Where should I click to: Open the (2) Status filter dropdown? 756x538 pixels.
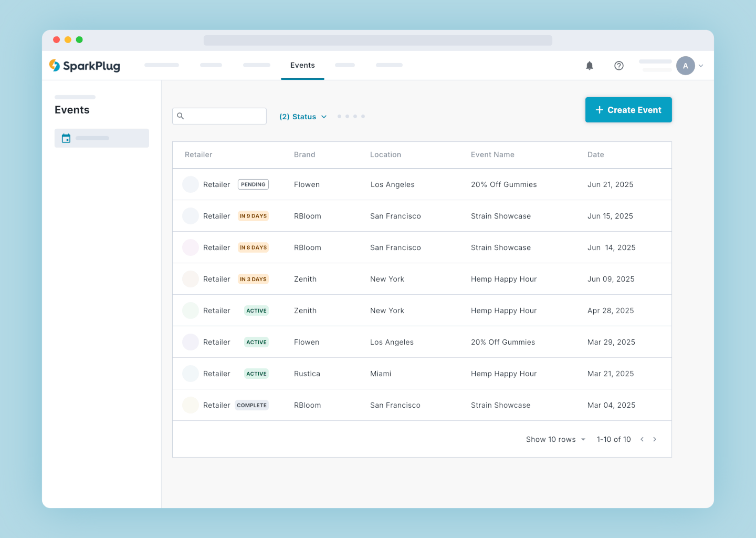[303, 117]
